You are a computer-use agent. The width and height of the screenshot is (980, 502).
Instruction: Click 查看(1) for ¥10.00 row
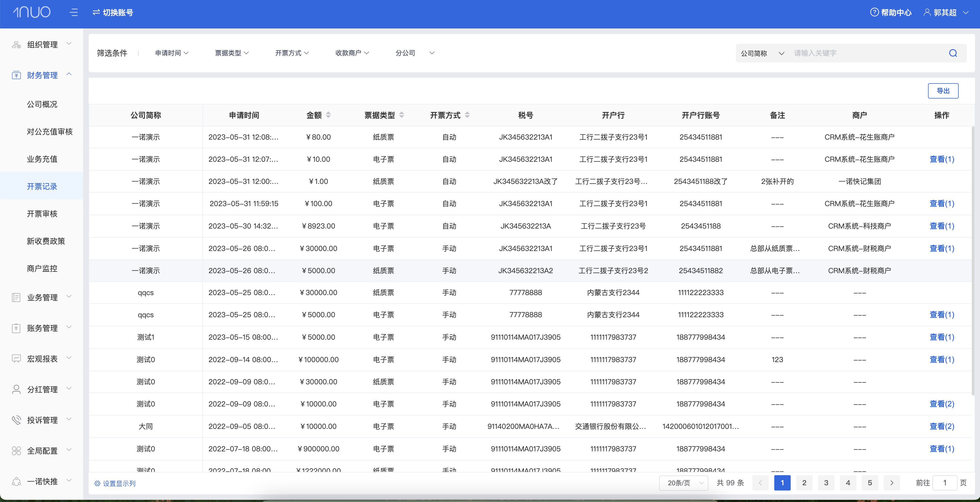point(942,159)
